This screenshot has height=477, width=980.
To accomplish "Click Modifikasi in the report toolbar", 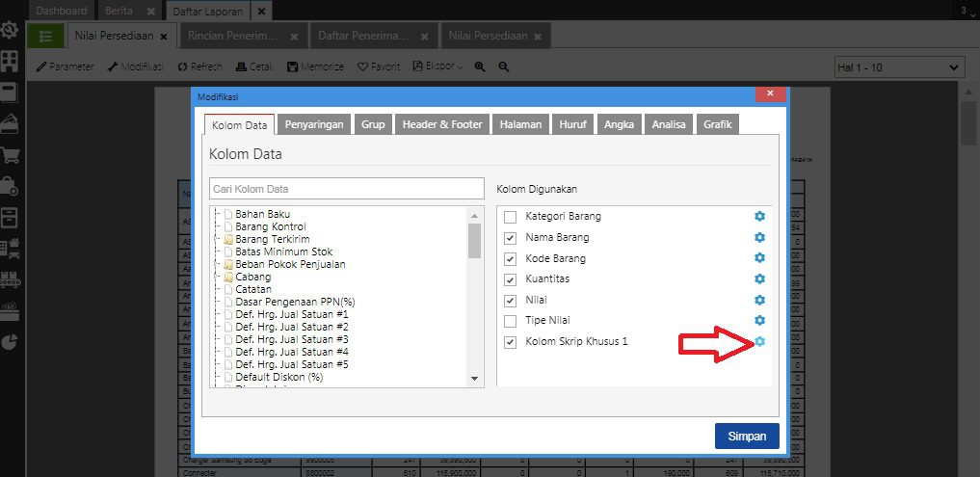I will [x=135, y=66].
